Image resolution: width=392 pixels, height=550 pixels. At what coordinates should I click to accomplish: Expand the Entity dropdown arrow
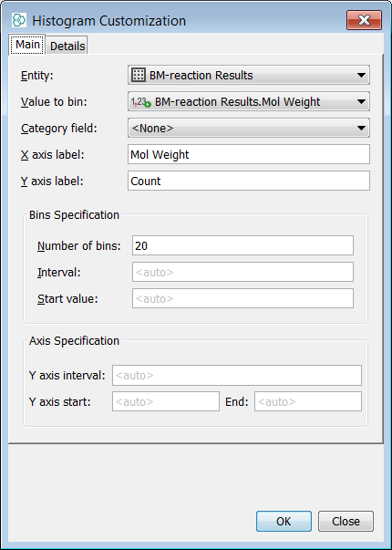[361, 75]
